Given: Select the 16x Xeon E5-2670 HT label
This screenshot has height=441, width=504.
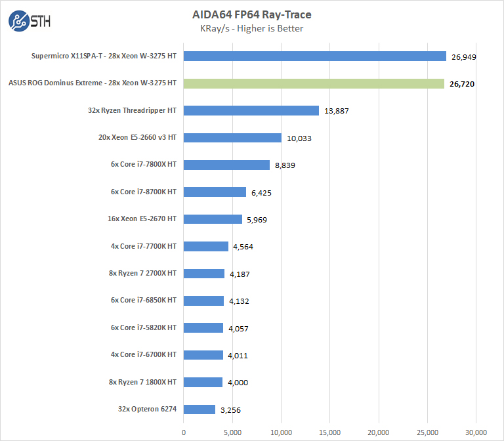Looking at the screenshot, I should [142, 219].
